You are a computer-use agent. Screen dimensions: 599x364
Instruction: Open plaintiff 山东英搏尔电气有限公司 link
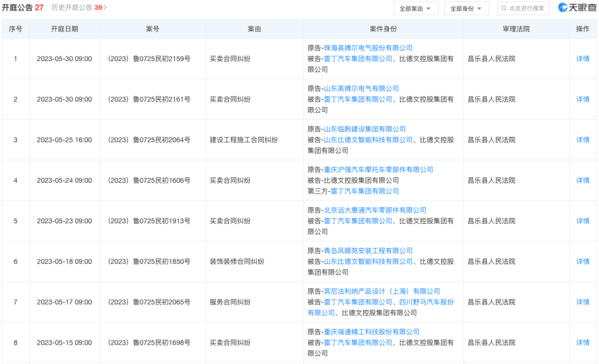click(362, 89)
